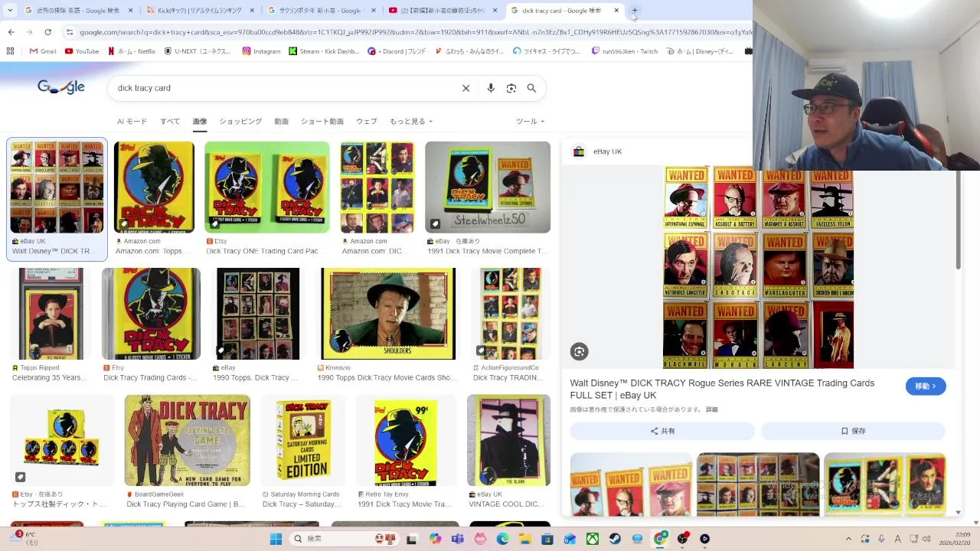
Task: Open the run5963ken Twitch bookmark
Action: coord(625,51)
